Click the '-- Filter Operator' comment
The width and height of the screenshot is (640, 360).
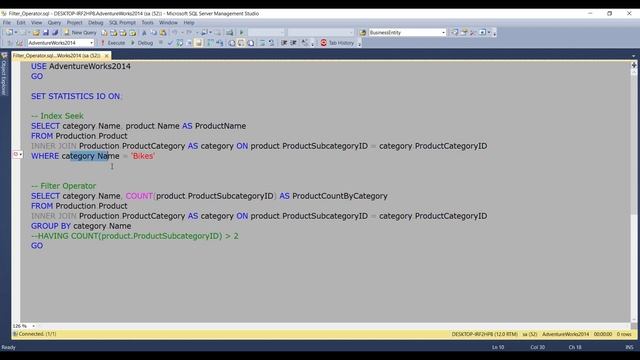[64, 186]
